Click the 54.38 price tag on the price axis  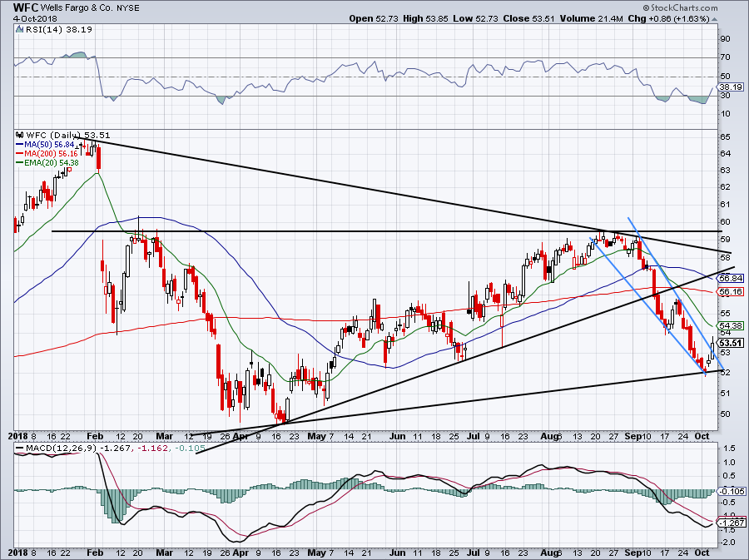[731, 325]
